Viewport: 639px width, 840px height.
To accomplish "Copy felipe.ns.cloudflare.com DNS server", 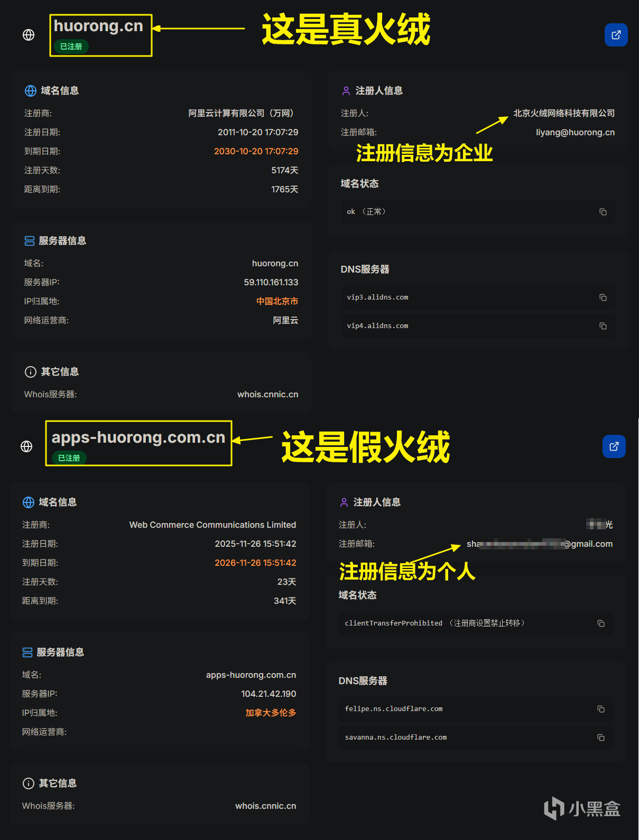I will [600, 709].
